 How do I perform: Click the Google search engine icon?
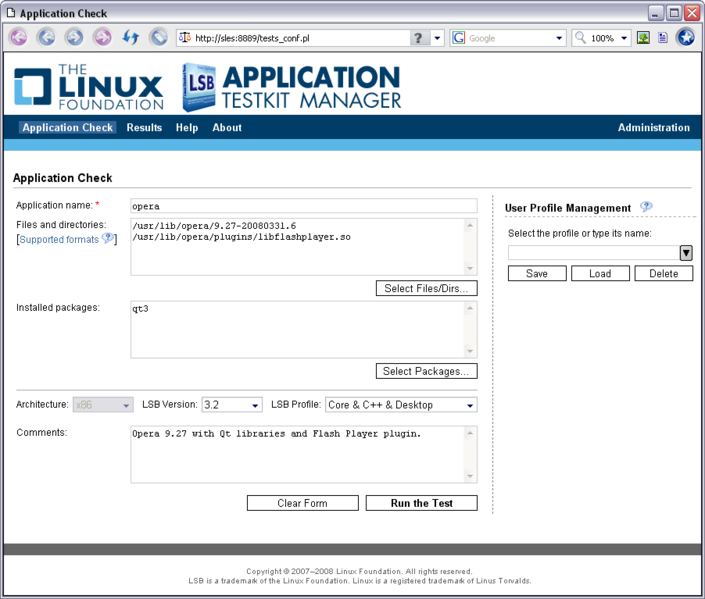458,38
